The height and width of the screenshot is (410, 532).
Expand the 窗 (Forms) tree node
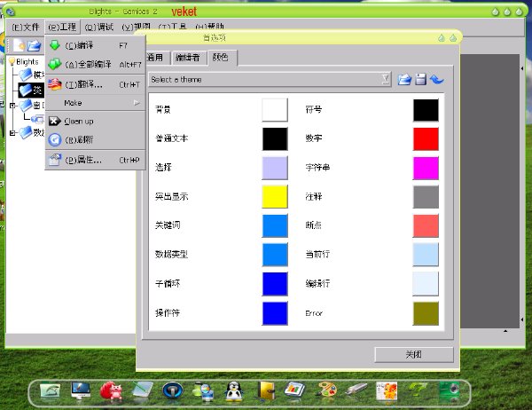(12, 106)
